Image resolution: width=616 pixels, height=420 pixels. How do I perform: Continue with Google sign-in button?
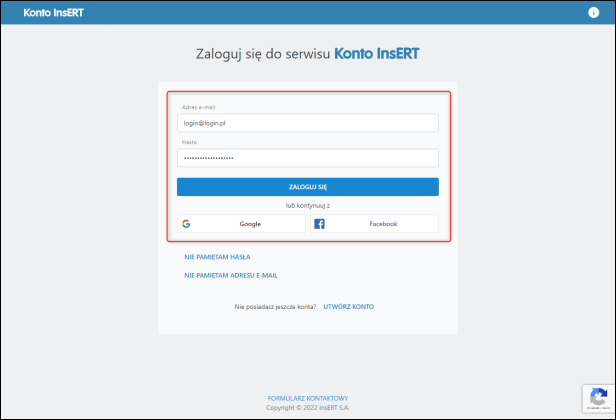[241, 224]
